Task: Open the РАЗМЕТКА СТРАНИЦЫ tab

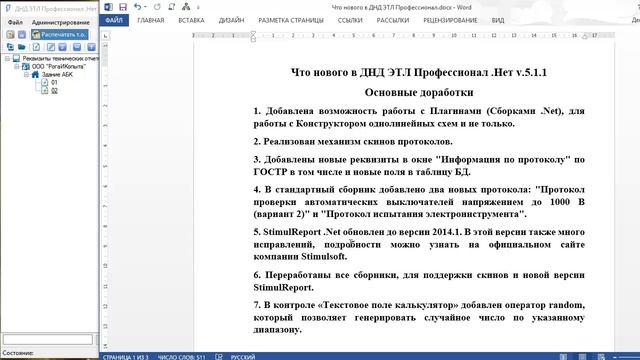Action: pyautogui.click(x=291, y=20)
